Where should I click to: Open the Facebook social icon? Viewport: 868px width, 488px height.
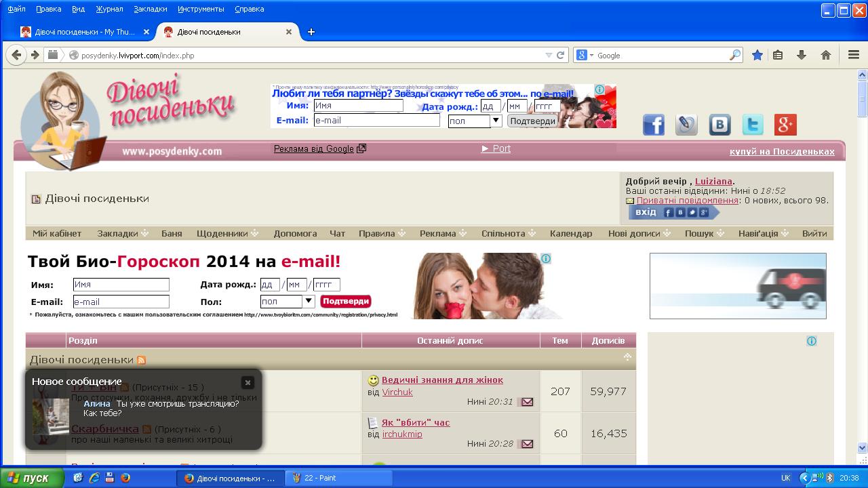point(654,125)
